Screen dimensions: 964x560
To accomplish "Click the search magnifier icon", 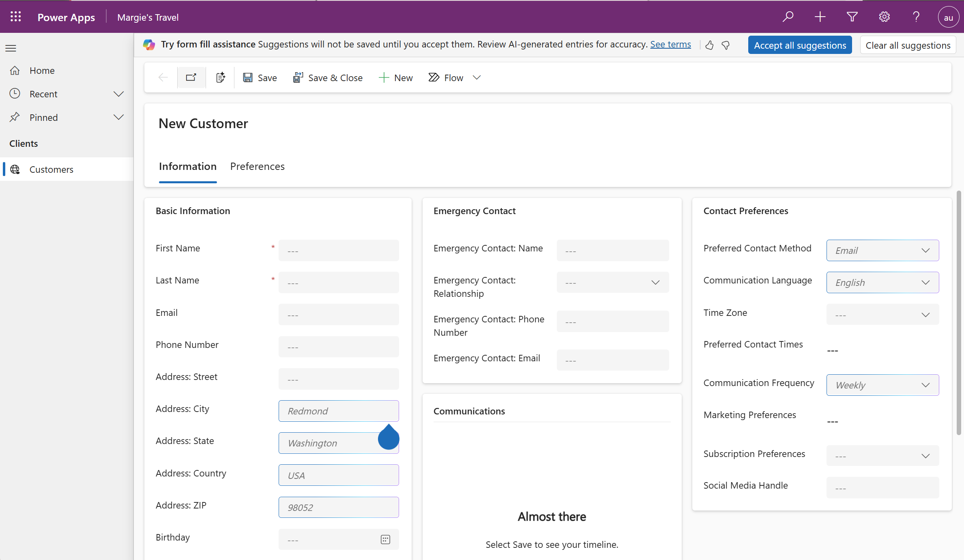I will [788, 17].
